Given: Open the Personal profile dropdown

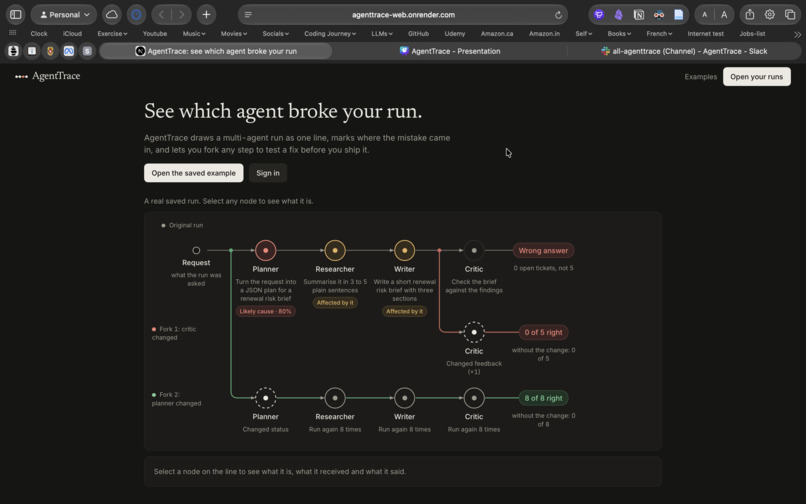Looking at the screenshot, I should coord(64,14).
